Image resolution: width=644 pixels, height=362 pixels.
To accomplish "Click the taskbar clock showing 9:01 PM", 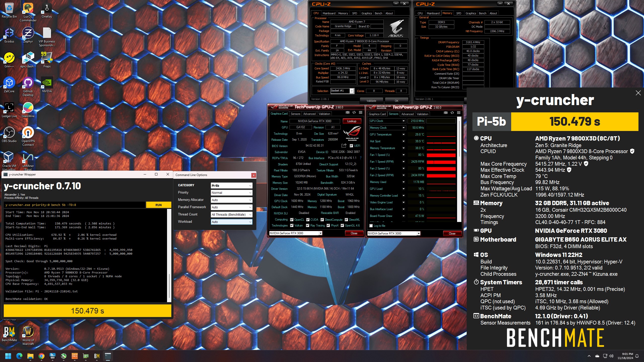I will tap(625, 356).
